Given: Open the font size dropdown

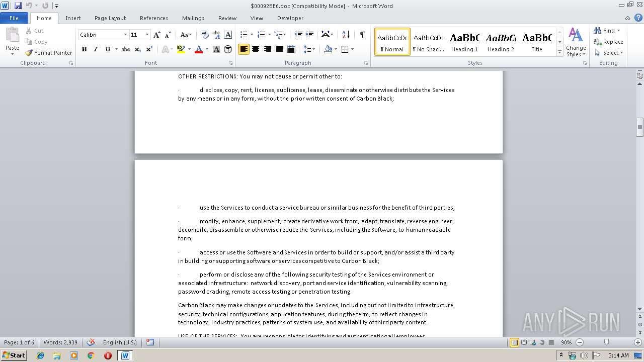Looking at the screenshot, I should (x=147, y=35).
